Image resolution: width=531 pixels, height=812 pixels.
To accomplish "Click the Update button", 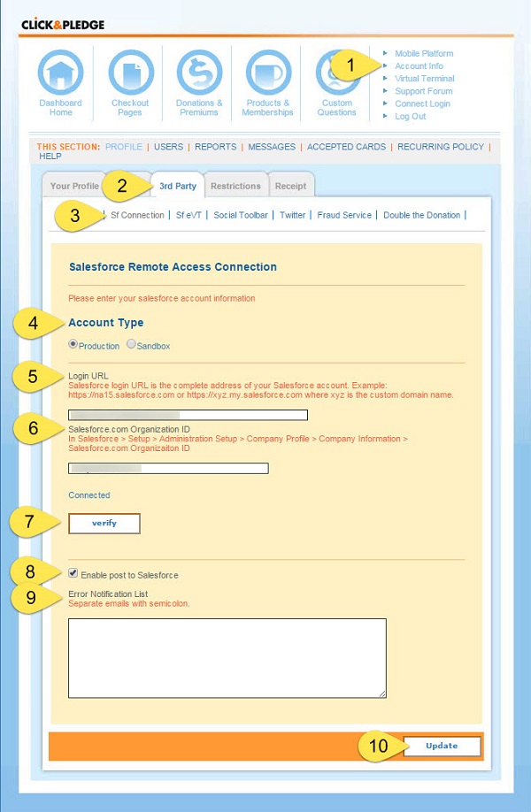I will click(442, 746).
